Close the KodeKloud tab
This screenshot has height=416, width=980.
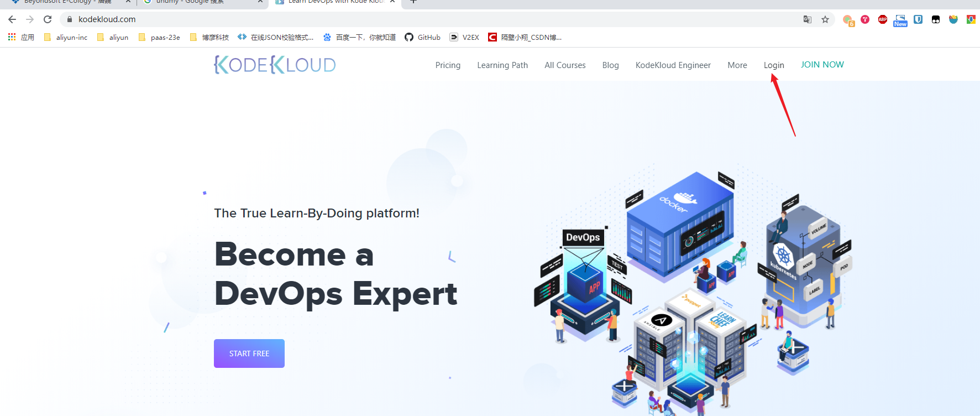pos(392,2)
